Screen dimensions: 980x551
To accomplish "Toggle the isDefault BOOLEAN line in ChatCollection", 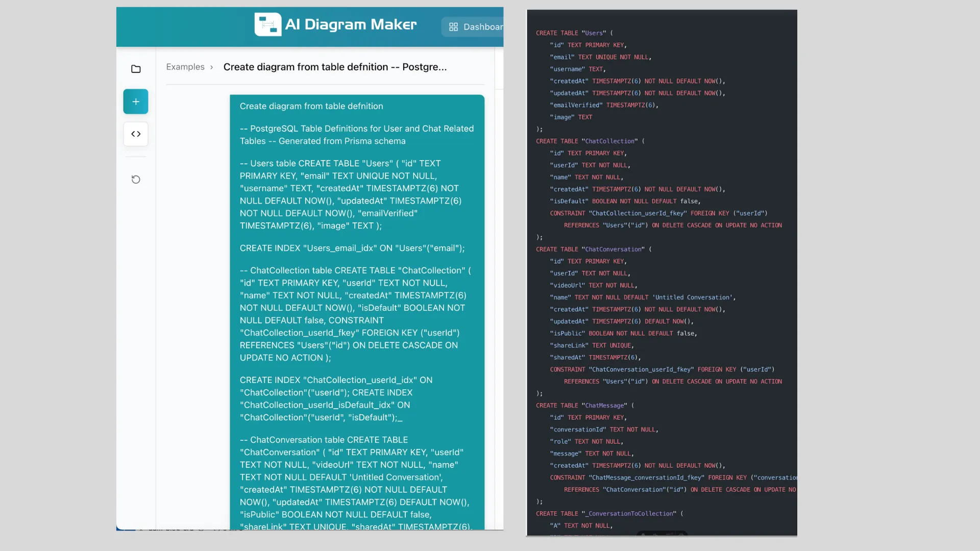I will [625, 201].
